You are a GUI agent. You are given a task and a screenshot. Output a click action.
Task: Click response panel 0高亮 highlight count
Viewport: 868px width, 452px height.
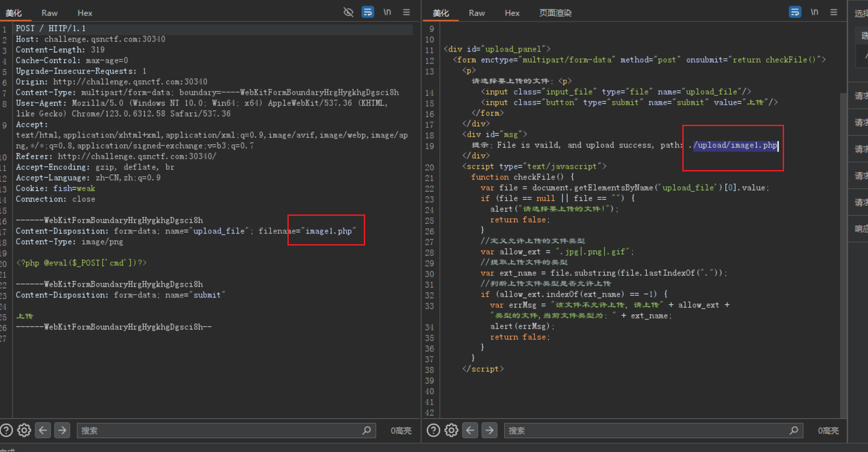(x=828, y=431)
